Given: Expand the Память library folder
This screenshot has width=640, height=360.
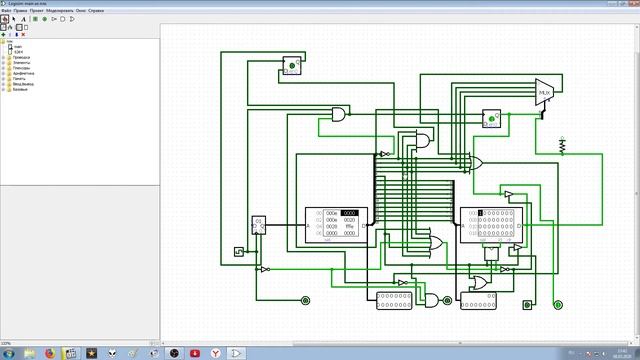Looking at the screenshot, I should point(3,79).
